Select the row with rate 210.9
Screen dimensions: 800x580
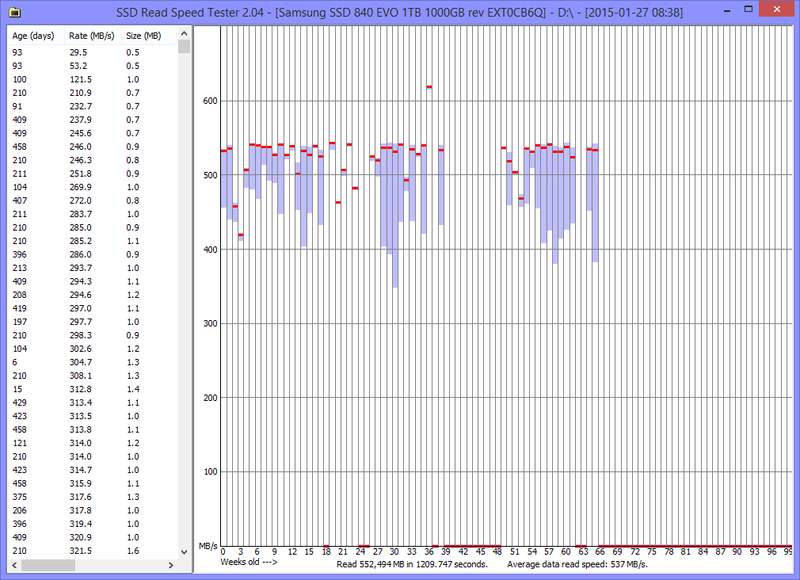point(93,93)
